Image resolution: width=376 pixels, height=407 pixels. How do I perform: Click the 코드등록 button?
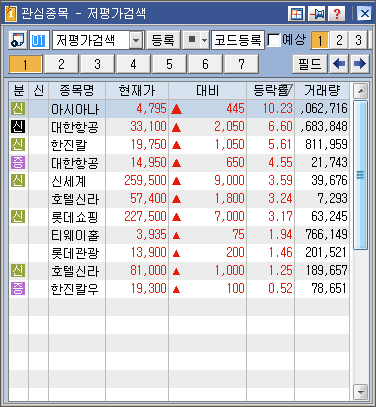click(x=238, y=40)
